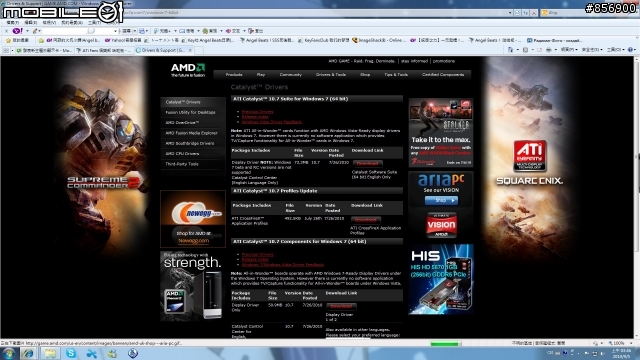Click the red stop loading icon

click(533, 13)
